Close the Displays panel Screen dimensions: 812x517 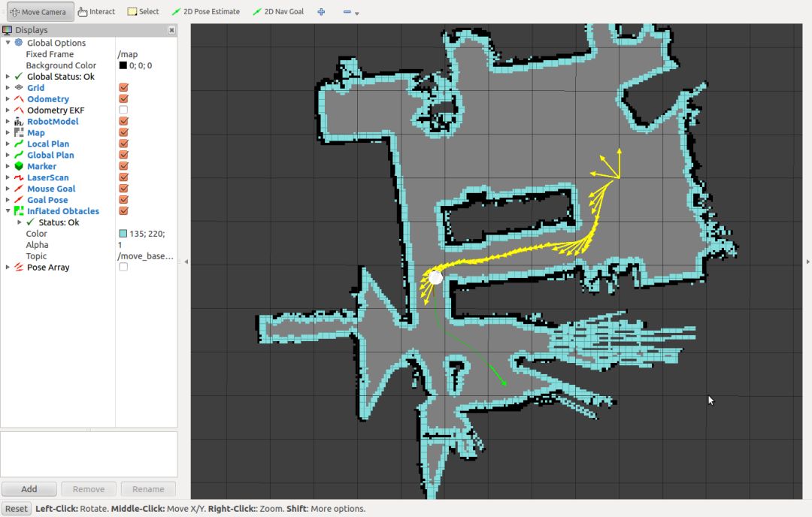point(171,30)
